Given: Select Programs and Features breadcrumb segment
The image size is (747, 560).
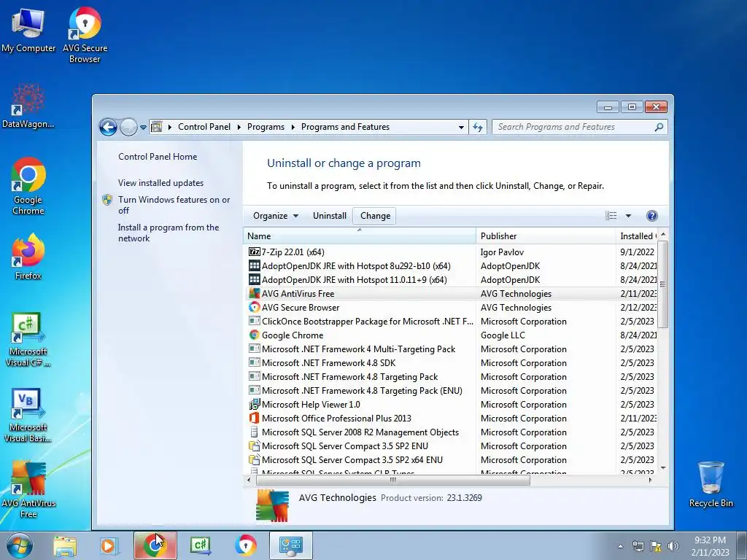Looking at the screenshot, I should [x=345, y=127].
